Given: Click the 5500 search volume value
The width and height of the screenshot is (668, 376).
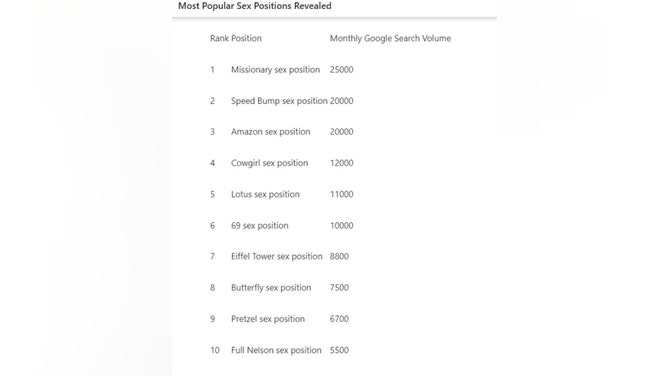Looking at the screenshot, I should coord(339,350).
